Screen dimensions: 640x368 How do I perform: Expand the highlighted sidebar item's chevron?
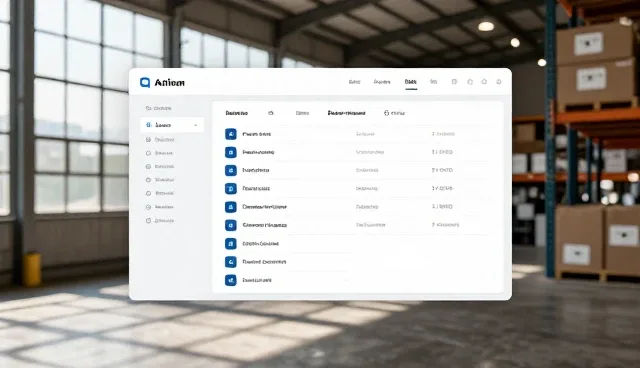click(196, 125)
